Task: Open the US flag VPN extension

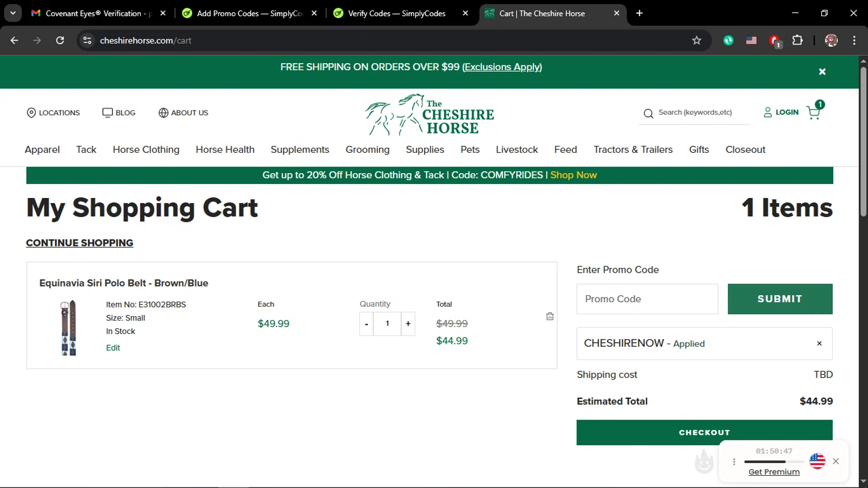Action: coord(751,40)
